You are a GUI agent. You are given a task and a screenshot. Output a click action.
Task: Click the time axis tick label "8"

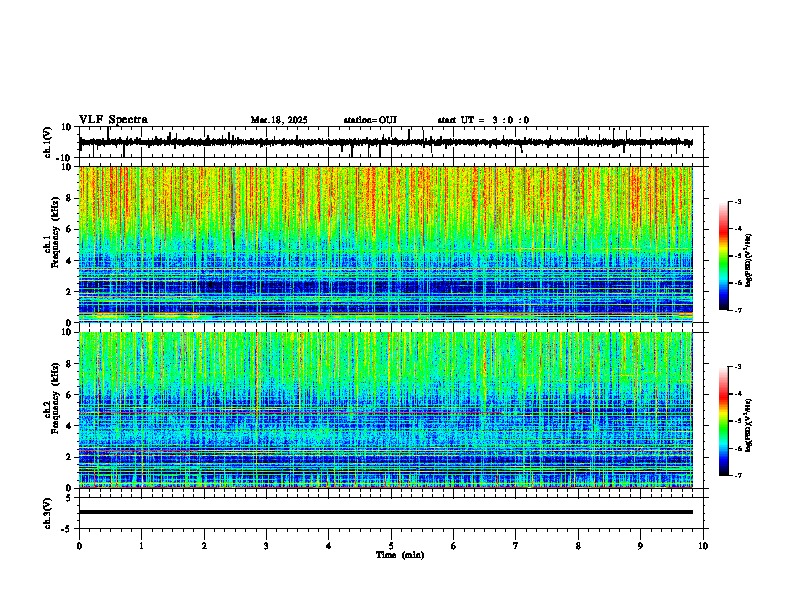pos(578,546)
